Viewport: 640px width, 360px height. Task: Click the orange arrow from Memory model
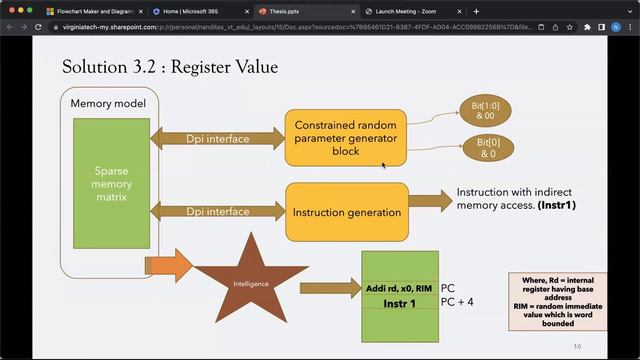point(168,265)
